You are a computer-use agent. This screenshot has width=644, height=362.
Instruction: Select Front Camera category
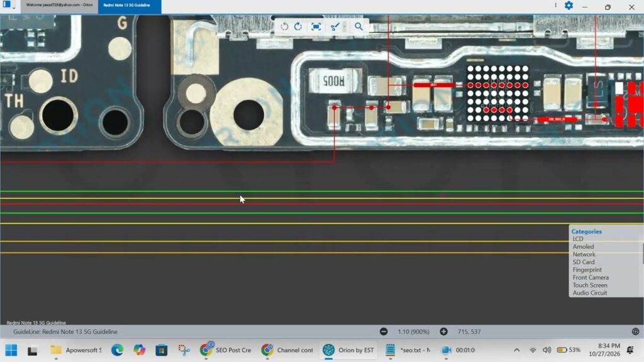[591, 277]
